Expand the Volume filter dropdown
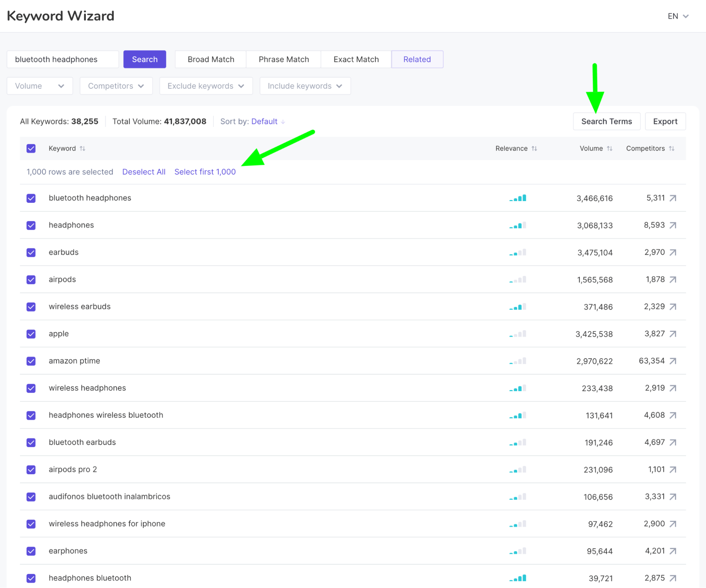This screenshot has height=588, width=706. click(x=40, y=86)
